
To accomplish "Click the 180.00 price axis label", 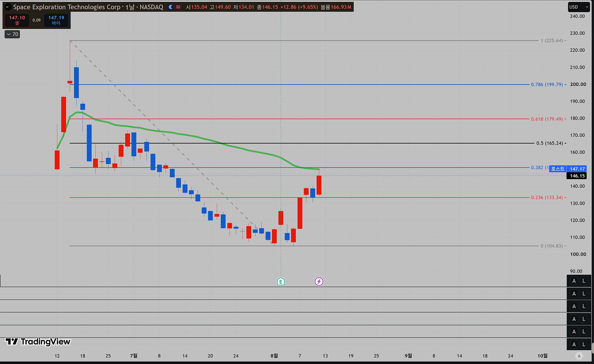I will pyautogui.click(x=577, y=118).
